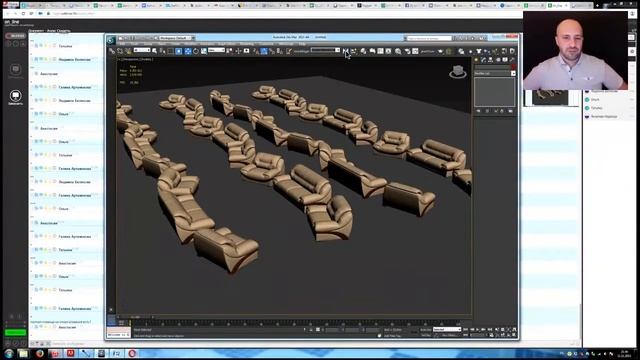The height and width of the screenshot is (360, 640).
Task: Open the Render Setup icon
Action: pyautogui.click(x=407, y=51)
